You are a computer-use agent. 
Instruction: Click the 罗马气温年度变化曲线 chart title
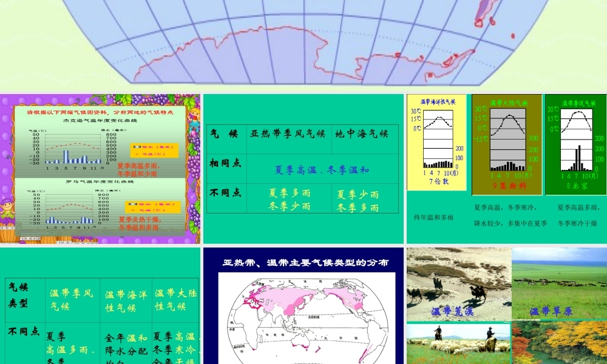tap(100, 181)
